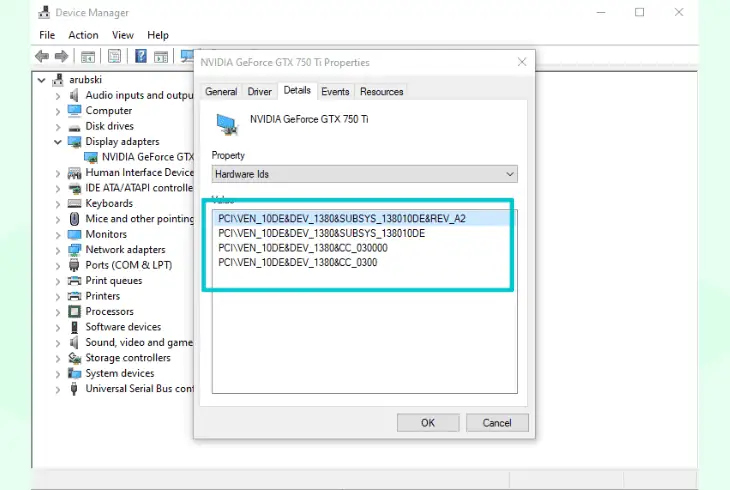Click the Print queues icon
The height and width of the screenshot is (490, 730).
click(x=74, y=280)
